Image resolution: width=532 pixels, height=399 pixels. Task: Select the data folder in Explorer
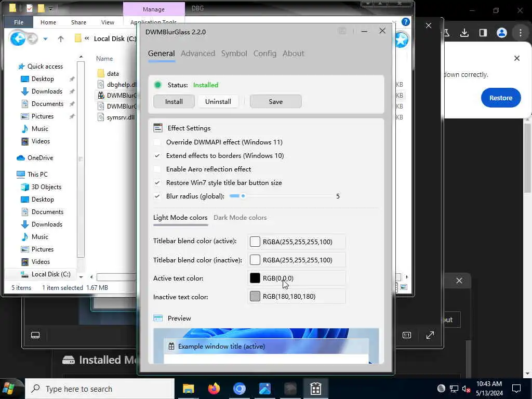(113, 74)
